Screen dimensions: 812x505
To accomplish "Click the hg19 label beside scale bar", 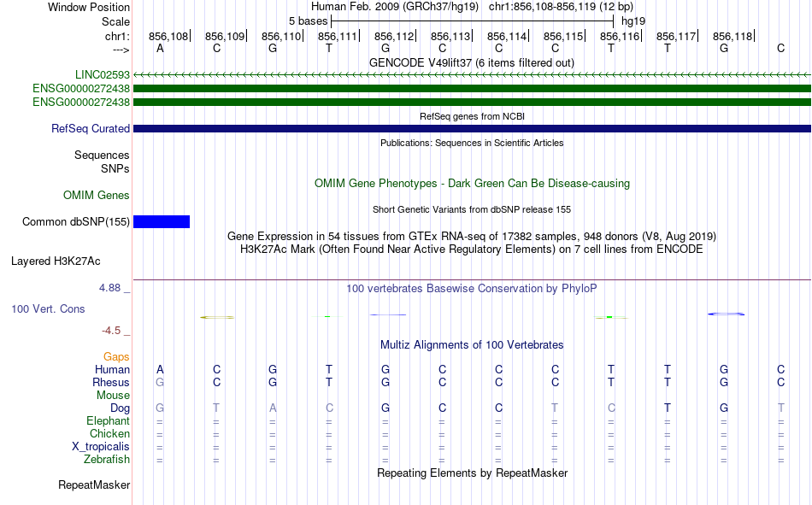I will (633, 21).
